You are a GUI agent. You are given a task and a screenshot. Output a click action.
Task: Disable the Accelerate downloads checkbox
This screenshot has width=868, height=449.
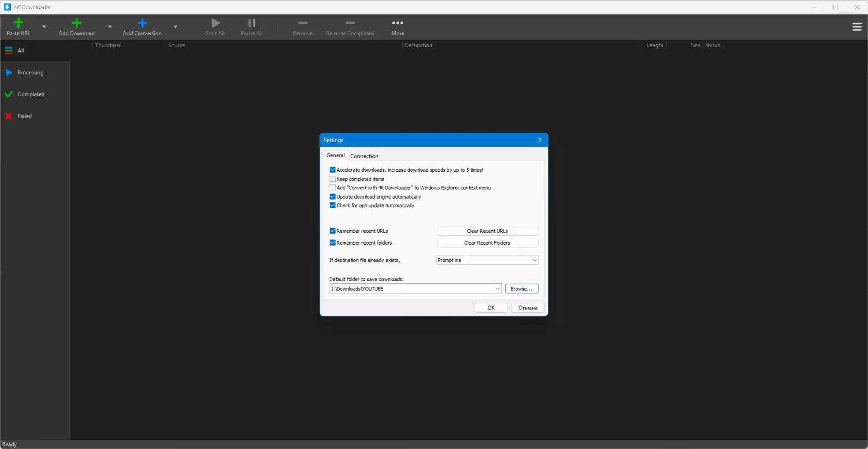[x=333, y=170]
